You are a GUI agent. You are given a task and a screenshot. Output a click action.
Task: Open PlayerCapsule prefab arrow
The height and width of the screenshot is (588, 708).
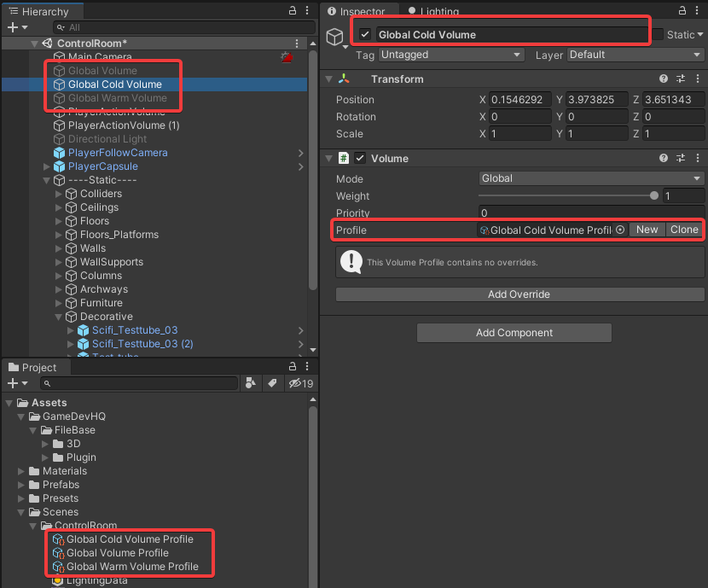coord(301,166)
